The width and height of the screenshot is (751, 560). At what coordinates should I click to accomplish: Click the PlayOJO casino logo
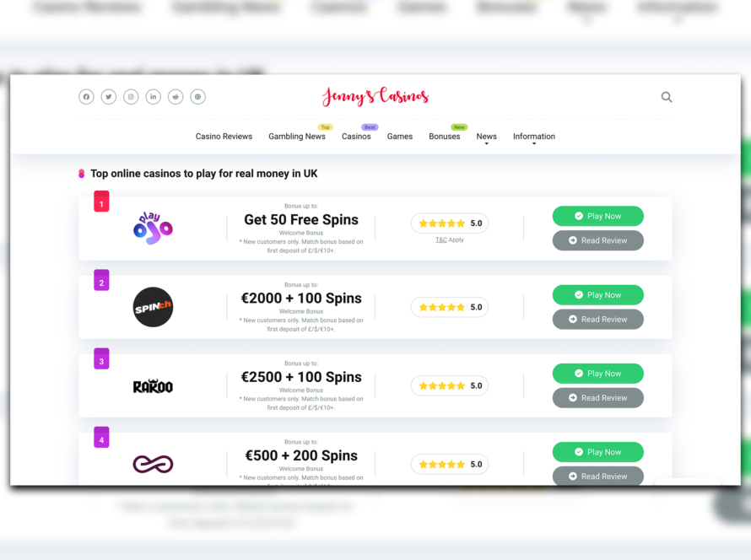click(x=153, y=229)
